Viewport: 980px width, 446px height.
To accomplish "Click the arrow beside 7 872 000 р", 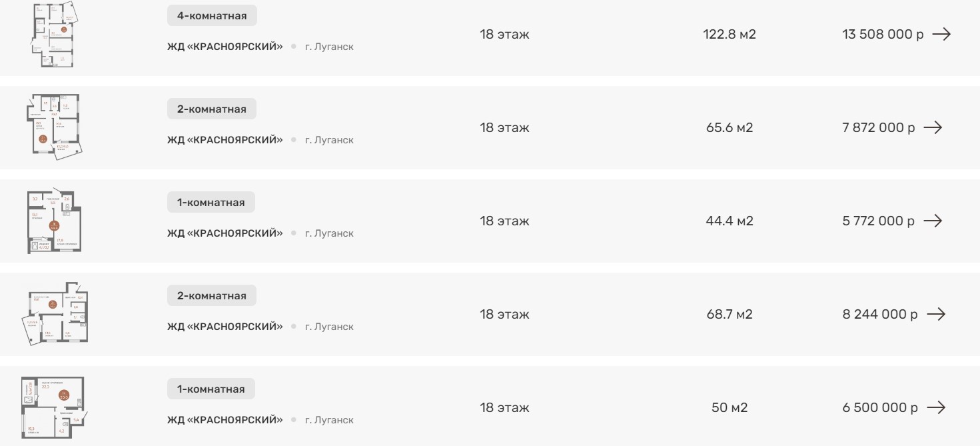I will tap(933, 127).
